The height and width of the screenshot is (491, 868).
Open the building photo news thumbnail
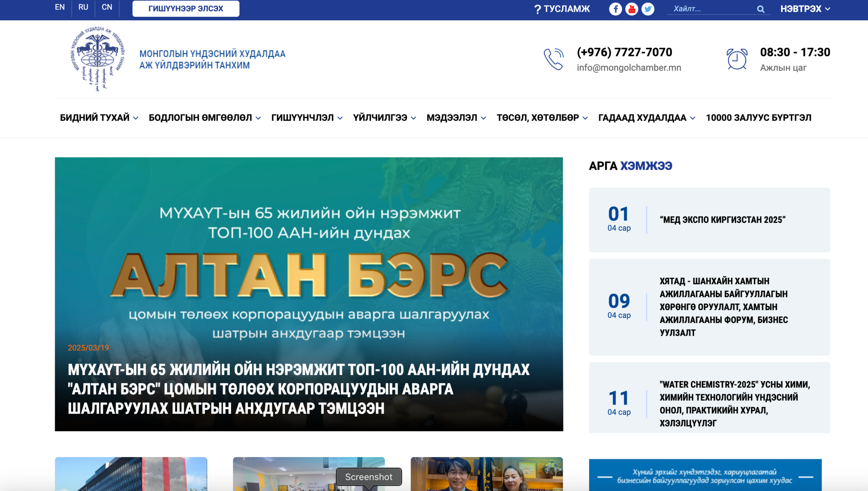[x=131, y=474]
